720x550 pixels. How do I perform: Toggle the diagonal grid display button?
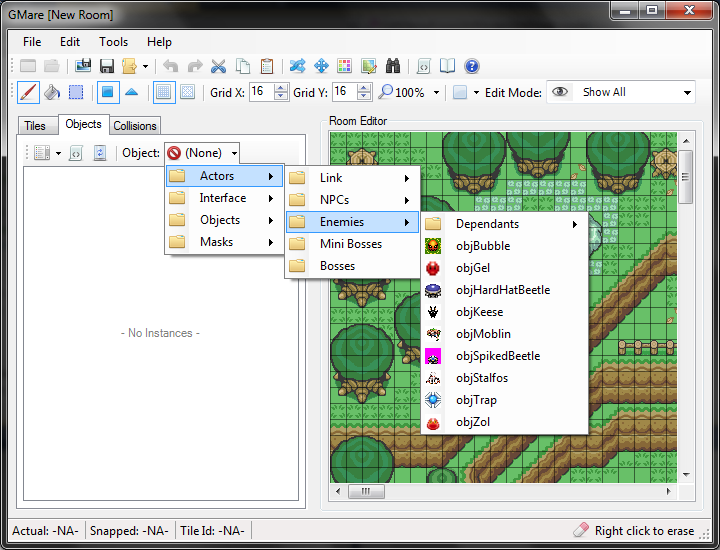[188, 92]
